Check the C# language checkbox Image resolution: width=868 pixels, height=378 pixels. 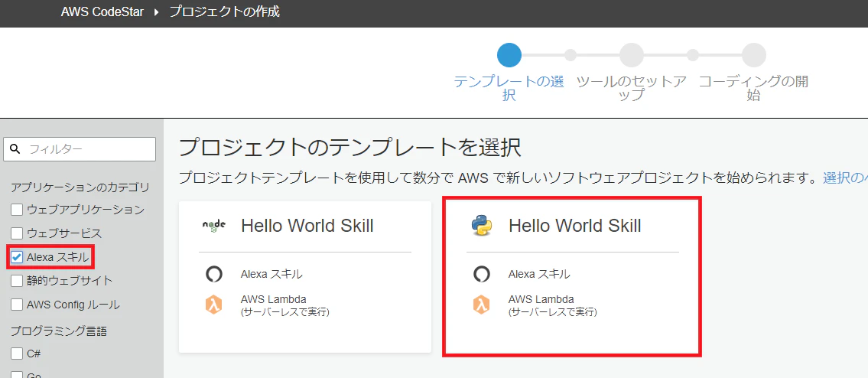[x=17, y=353]
